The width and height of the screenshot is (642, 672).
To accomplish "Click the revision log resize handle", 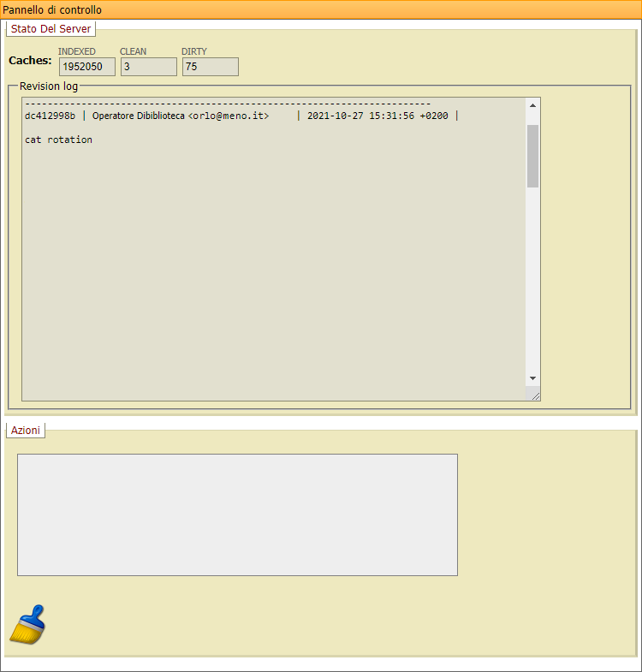I will pyautogui.click(x=534, y=395).
